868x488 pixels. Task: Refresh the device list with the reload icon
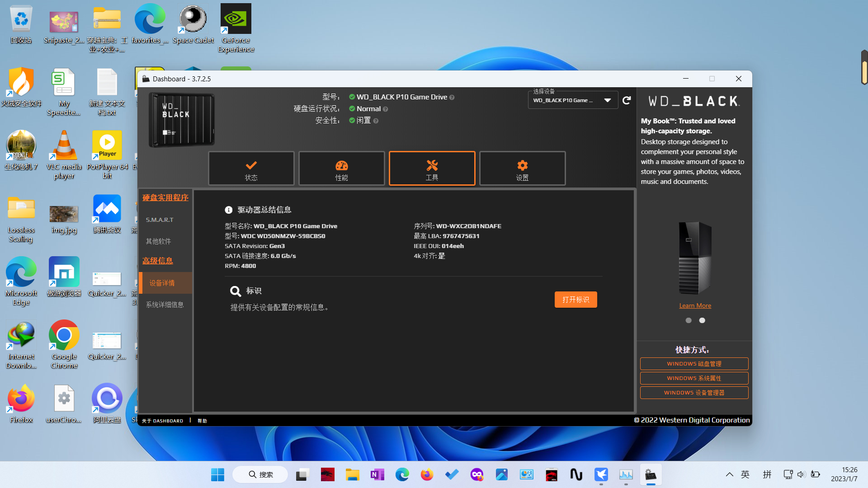click(x=626, y=100)
